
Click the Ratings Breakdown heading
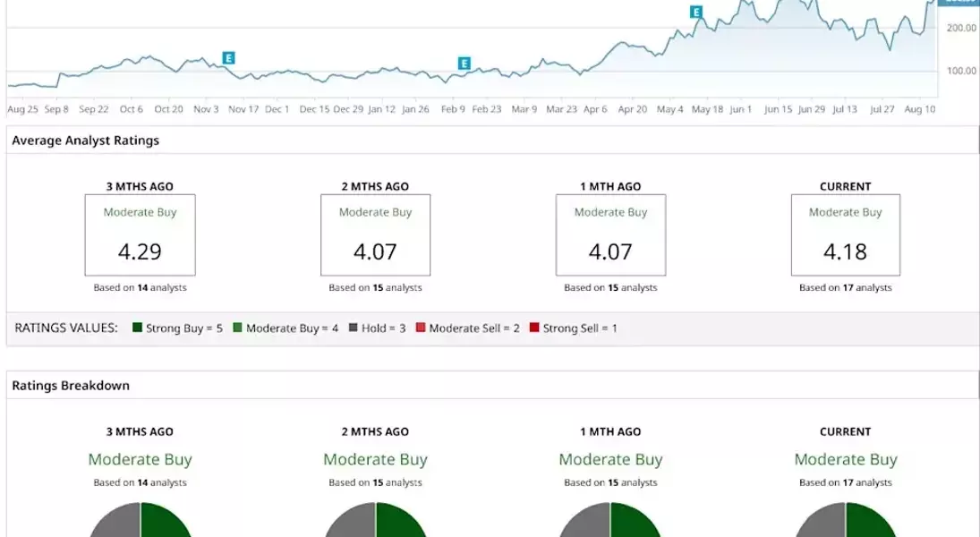coord(71,386)
